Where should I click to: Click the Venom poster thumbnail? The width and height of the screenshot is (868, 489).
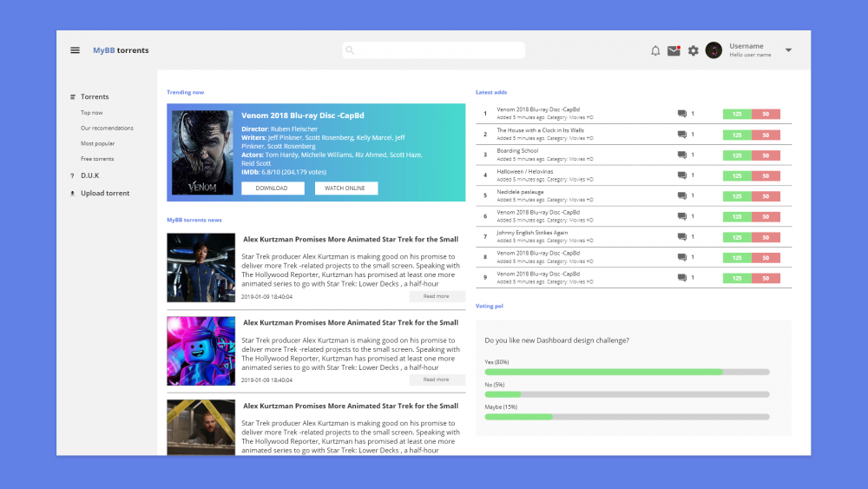pyautogui.click(x=202, y=153)
